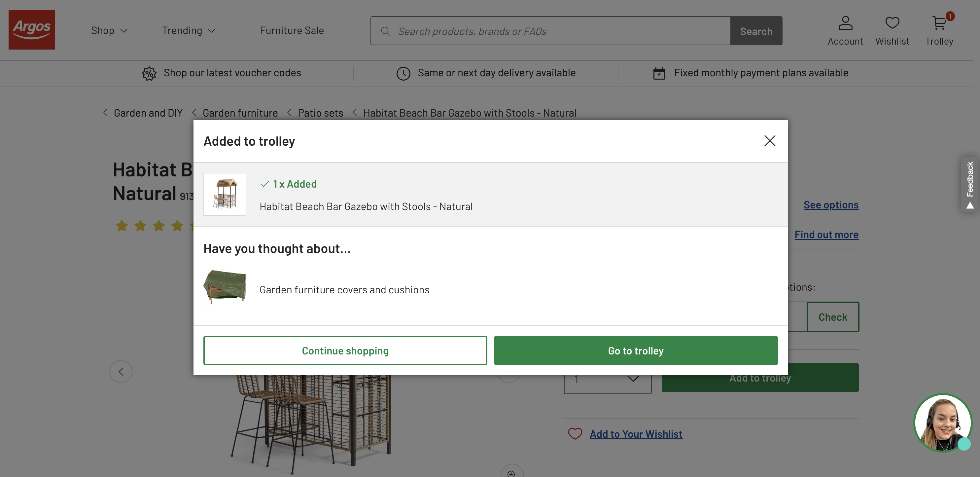
Task: Go to Patio sets breadcrumb
Action: point(320,113)
